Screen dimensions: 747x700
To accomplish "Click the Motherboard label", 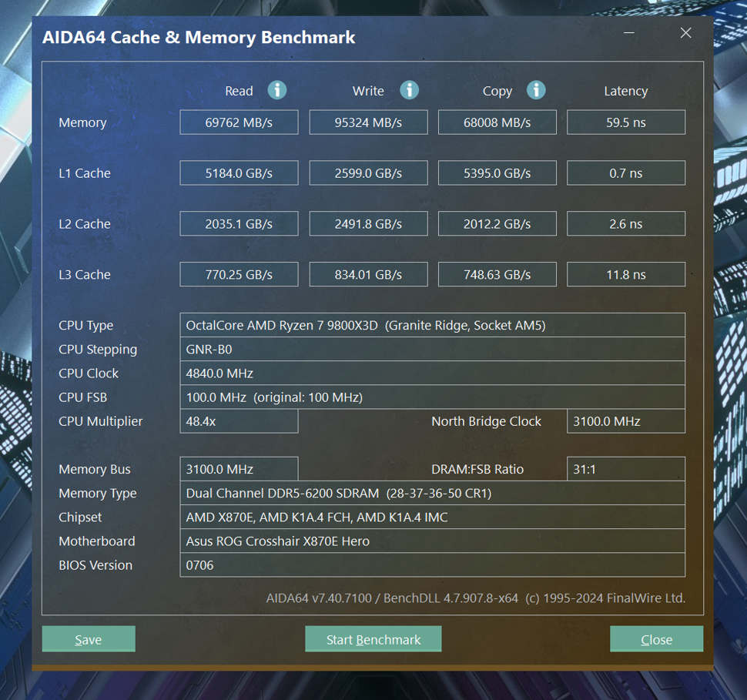I will 97,541.
